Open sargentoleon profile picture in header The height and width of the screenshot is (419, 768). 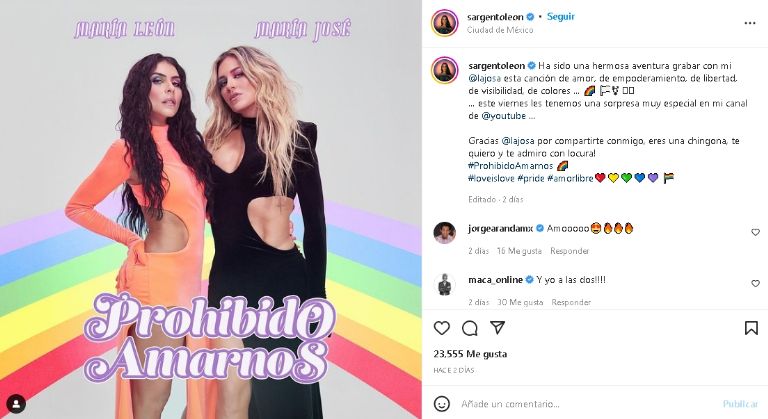point(445,23)
